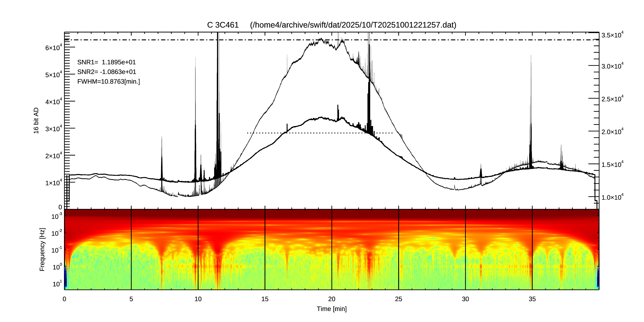
Task: Click the SNR2 value label
Action: click(107, 72)
